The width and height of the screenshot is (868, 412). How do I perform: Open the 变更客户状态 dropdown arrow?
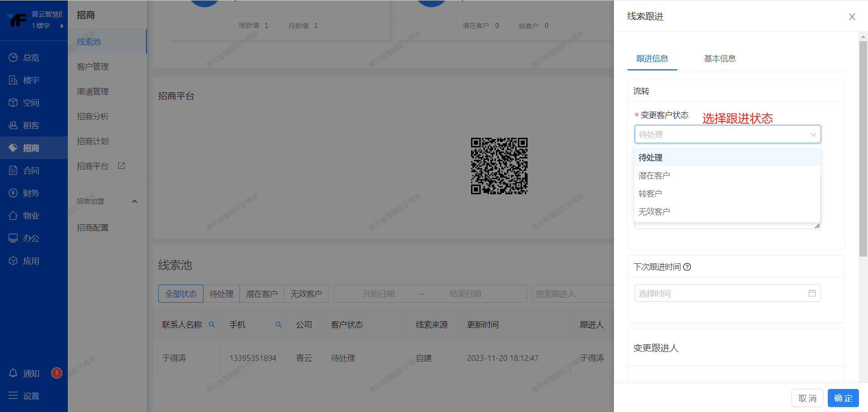coord(813,135)
